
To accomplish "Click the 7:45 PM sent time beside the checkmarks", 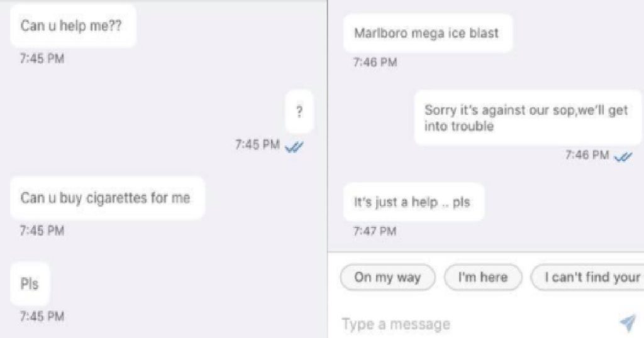I will [257, 144].
